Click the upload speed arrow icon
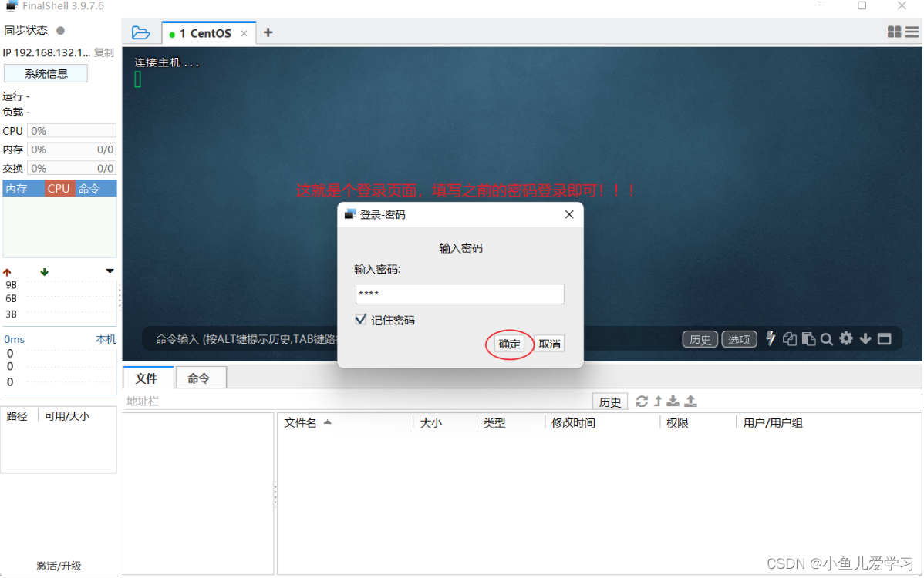This screenshot has width=924, height=578. pos(7,272)
